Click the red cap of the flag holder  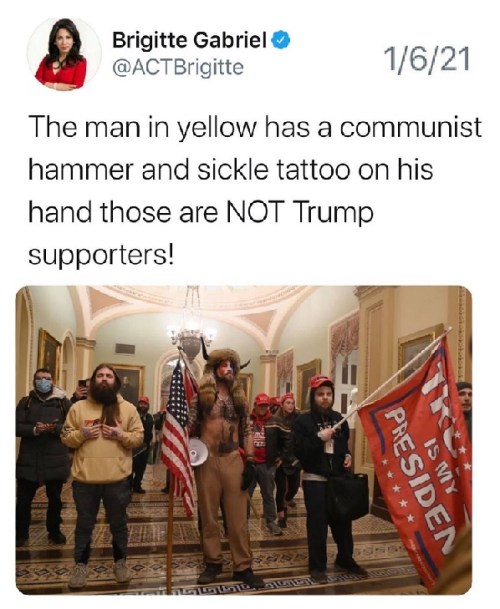321,381
